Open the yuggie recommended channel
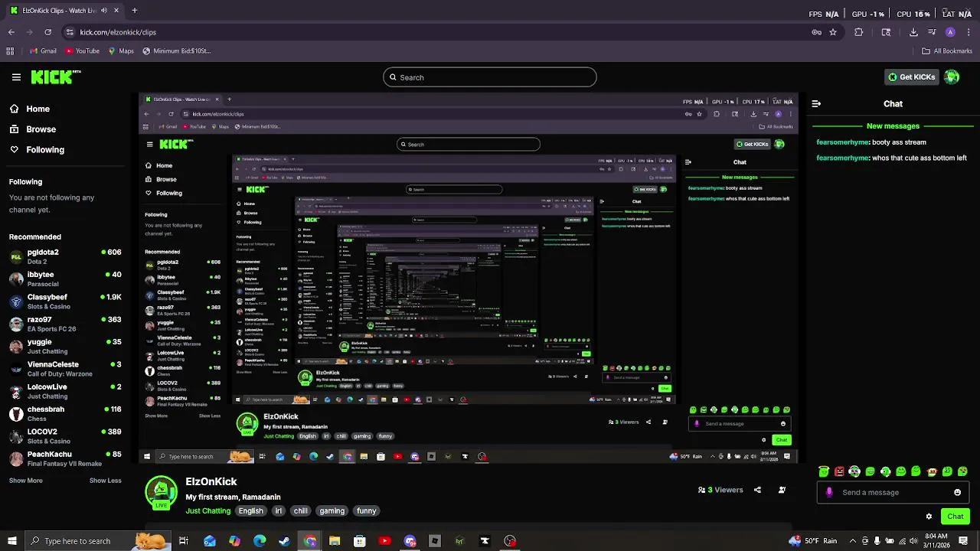Screen dimensions: 980x551 (x=65, y=346)
